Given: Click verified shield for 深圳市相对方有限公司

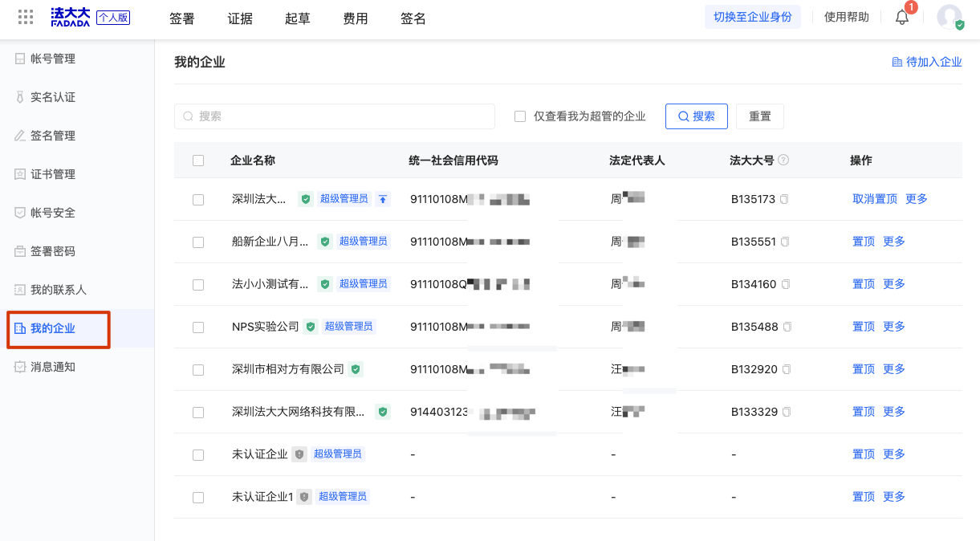Looking at the screenshot, I should (x=356, y=369).
